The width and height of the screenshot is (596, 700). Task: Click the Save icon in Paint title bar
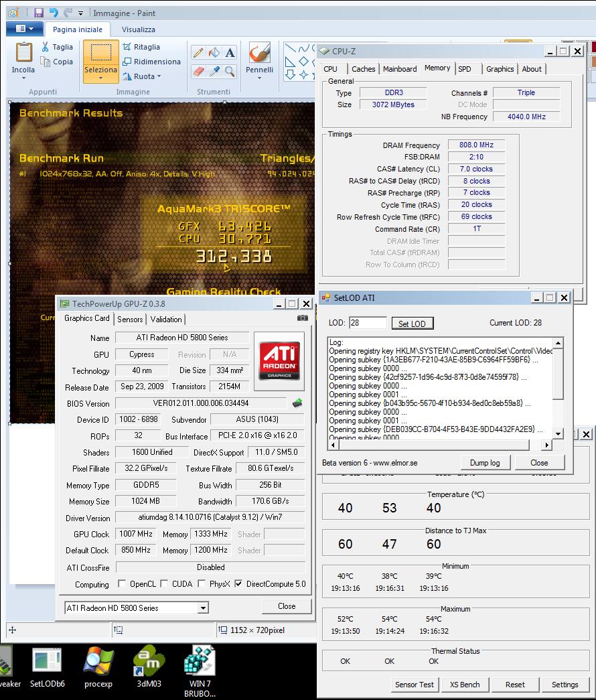pos(38,13)
